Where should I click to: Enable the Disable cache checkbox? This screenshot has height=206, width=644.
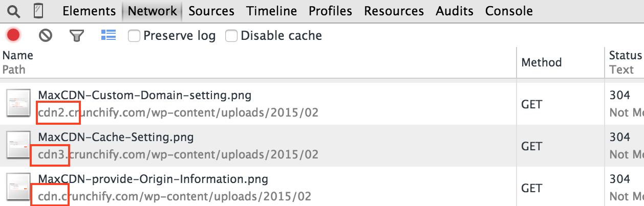pos(231,36)
